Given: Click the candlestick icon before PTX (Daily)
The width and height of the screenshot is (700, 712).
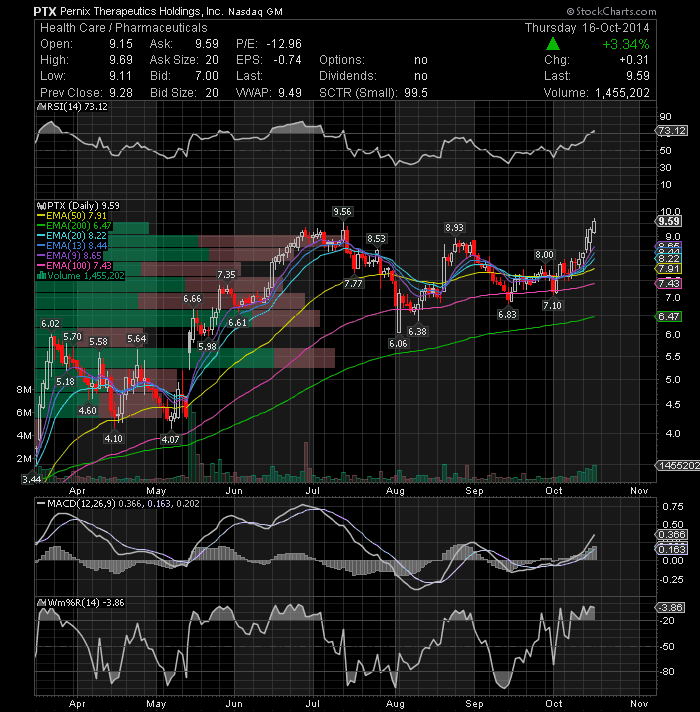Looking at the screenshot, I should 41,206.
